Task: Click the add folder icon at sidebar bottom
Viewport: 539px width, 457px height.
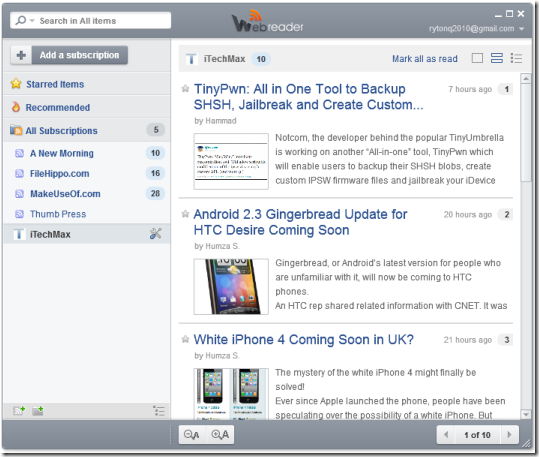Action: 38,410
